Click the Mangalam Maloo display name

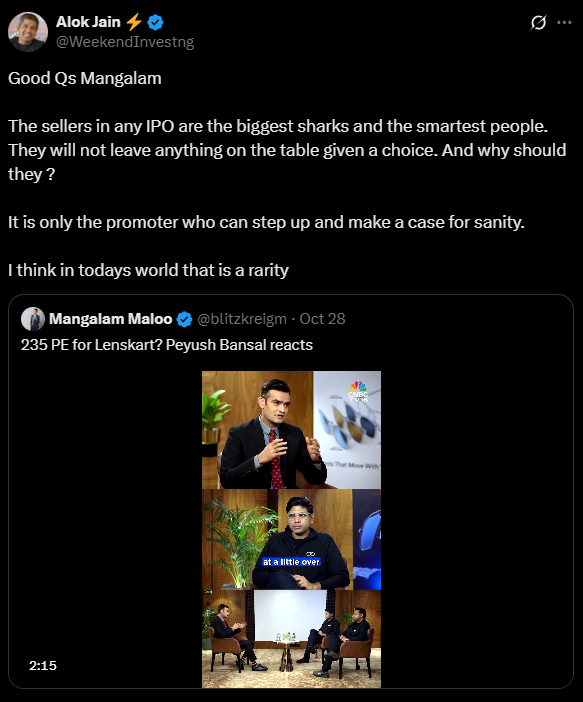coord(111,319)
